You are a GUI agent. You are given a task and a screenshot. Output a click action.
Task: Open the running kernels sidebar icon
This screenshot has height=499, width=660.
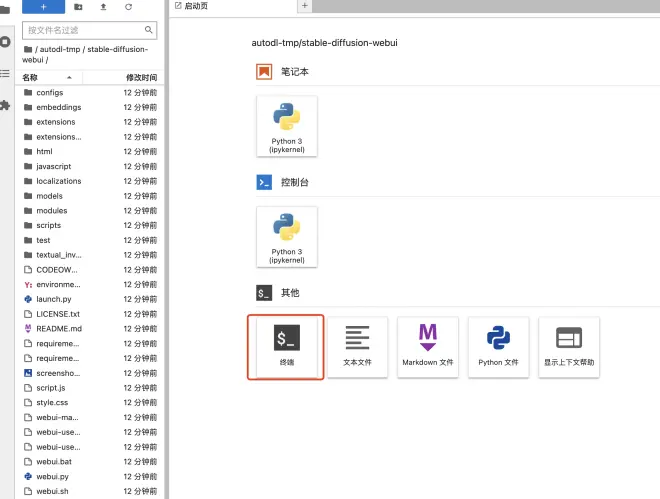tap(5, 42)
